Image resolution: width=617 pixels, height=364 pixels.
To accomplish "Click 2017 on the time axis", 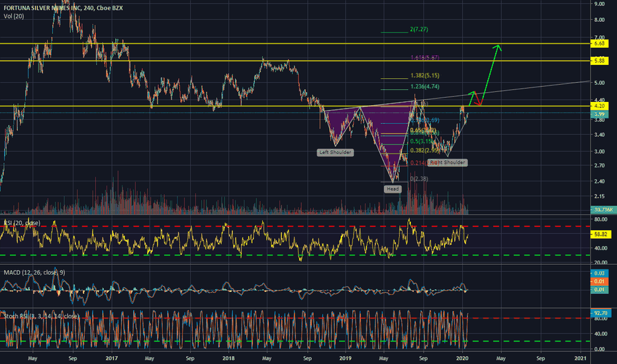I will point(112,358).
